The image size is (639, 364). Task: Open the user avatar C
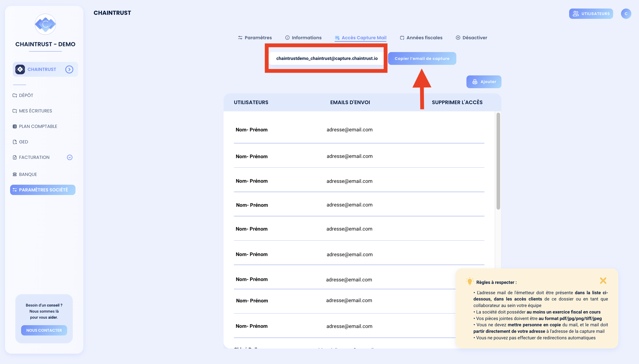[626, 14]
